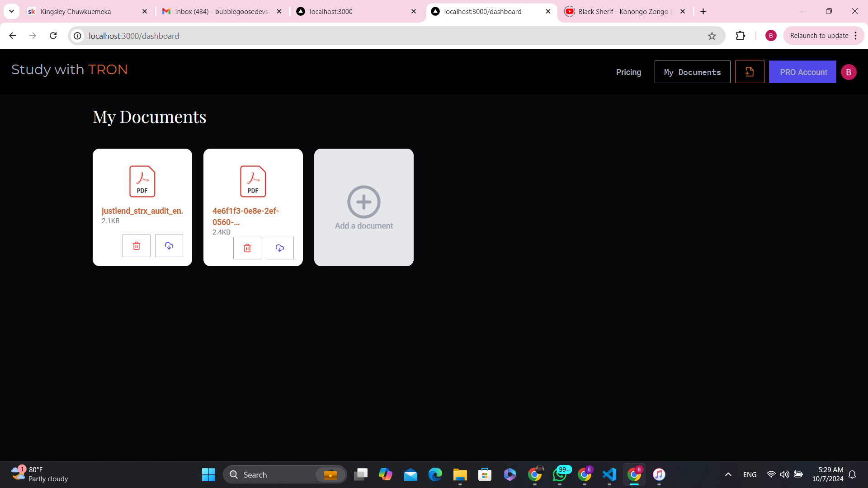Open the Pricing link
The image size is (868, 488).
click(x=628, y=72)
